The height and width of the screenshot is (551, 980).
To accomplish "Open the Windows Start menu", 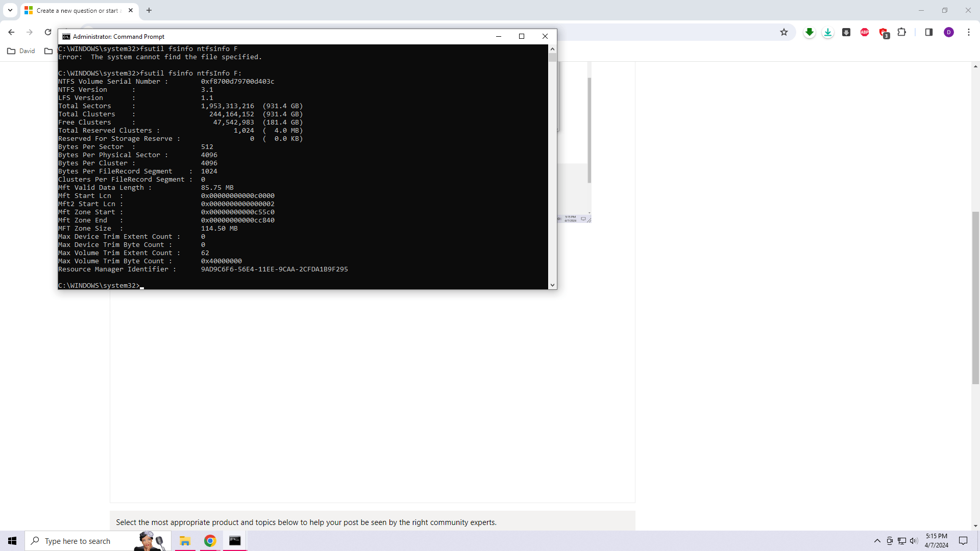I will [12, 541].
